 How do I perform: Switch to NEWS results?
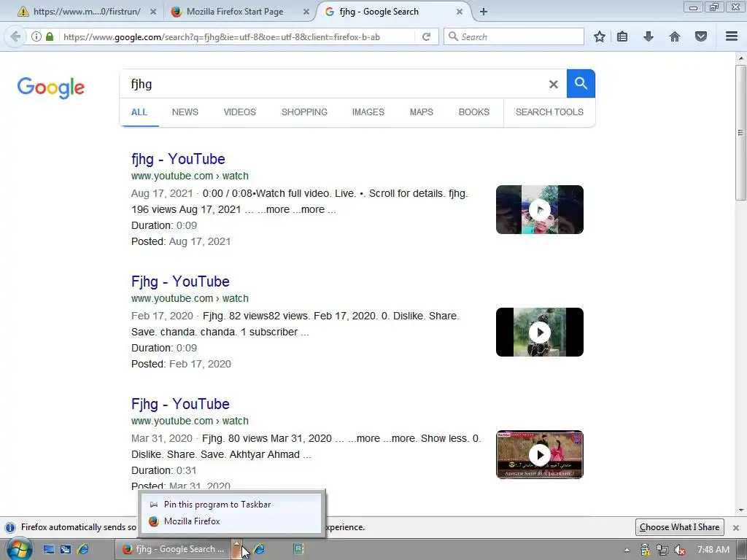point(185,112)
